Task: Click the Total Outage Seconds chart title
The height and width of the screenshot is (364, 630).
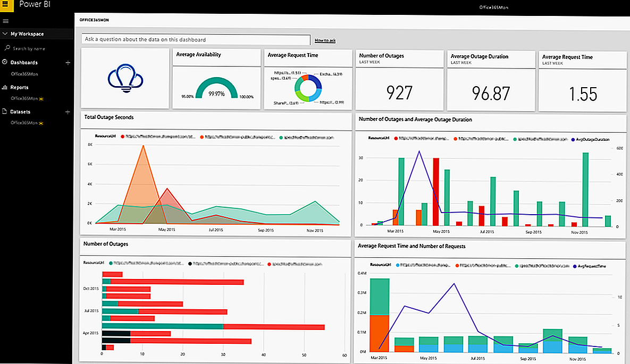Action: 109,117
